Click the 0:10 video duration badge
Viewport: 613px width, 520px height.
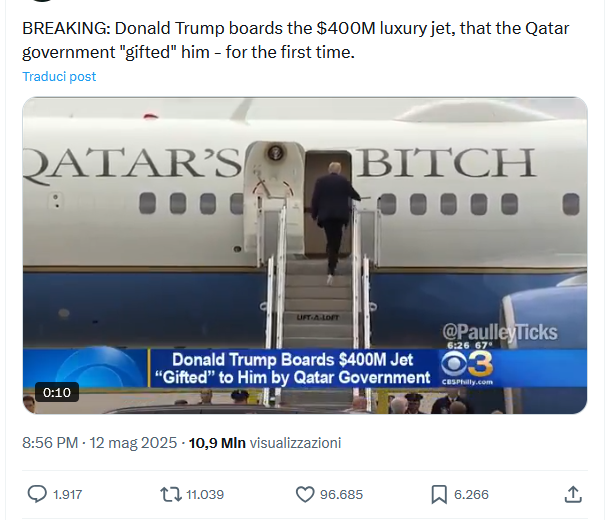56,392
